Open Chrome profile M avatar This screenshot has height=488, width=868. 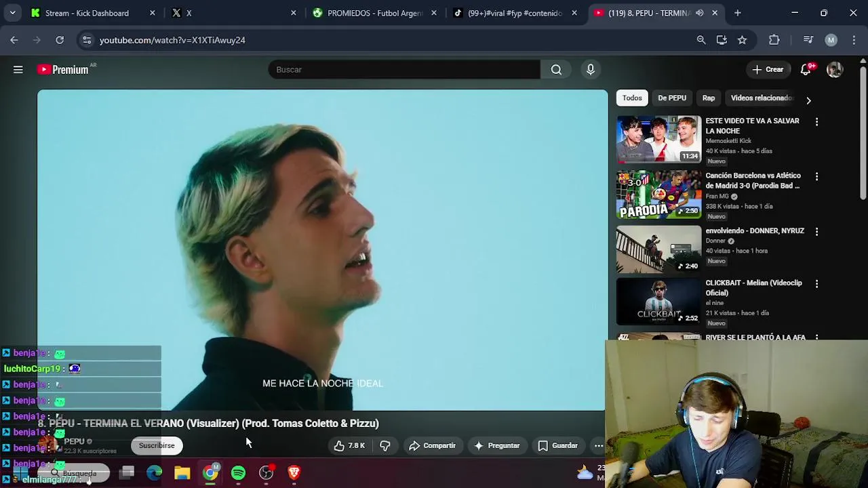pyautogui.click(x=831, y=40)
